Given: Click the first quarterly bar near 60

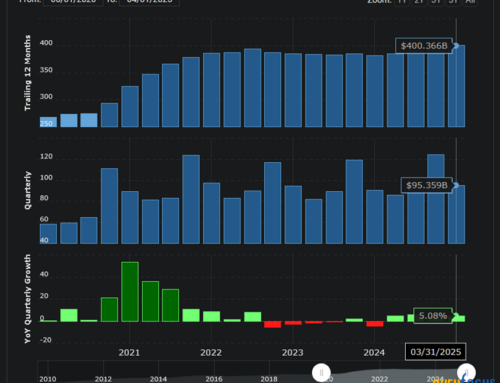Looking at the screenshot, I should click(48, 234).
